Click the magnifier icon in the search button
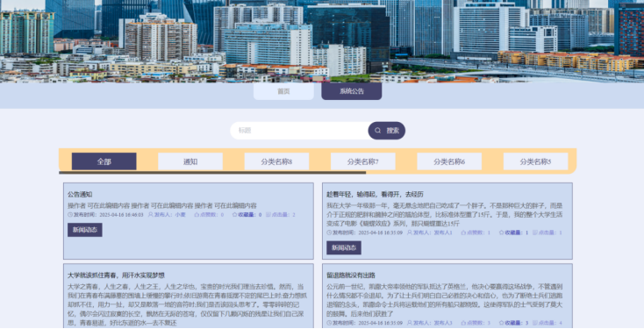This screenshot has height=329, width=644. (378, 131)
